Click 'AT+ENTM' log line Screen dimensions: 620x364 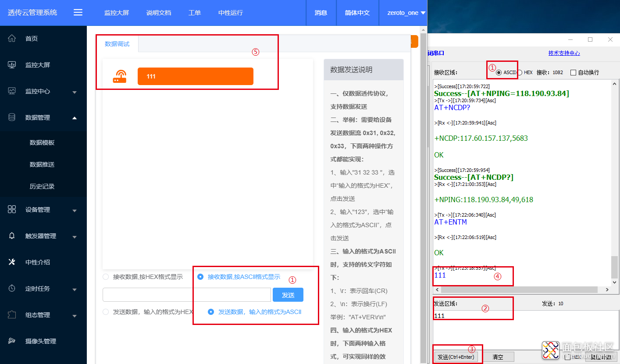(x=450, y=222)
